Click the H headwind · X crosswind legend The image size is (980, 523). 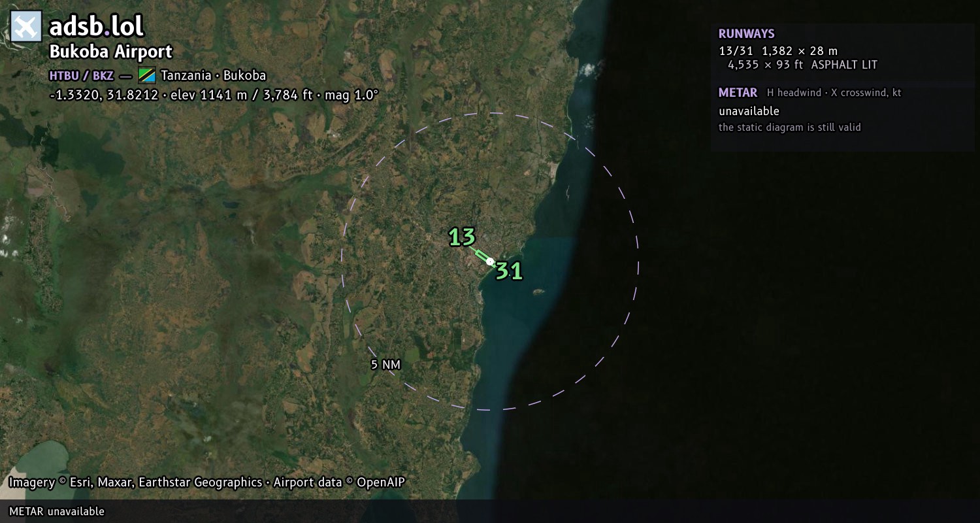[834, 93]
